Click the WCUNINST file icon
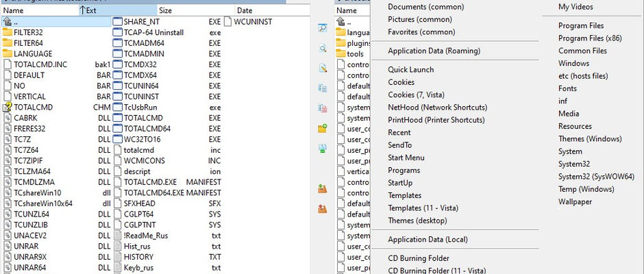The width and height of the screenshot is (644, 274). point(228,22)
